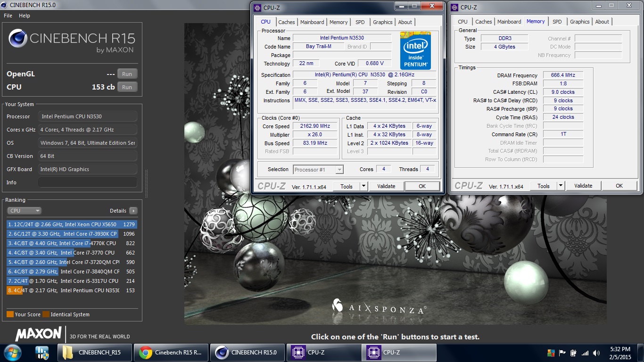The image size is (644, 362).
Task: Run the OpenGL benchmark test
Action: [127, 74]
